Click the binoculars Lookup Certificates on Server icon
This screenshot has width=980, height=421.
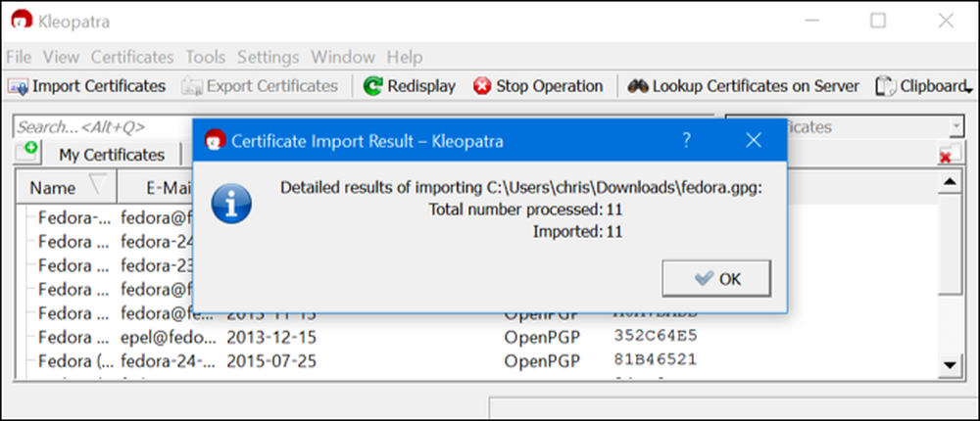pyautogui.click(x=638, y=85)
